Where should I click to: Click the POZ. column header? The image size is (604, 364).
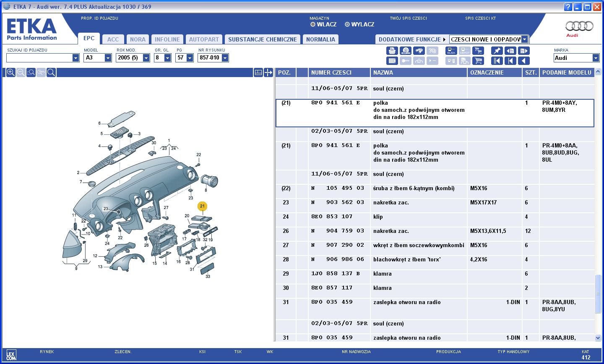click(x=286, y=72)
